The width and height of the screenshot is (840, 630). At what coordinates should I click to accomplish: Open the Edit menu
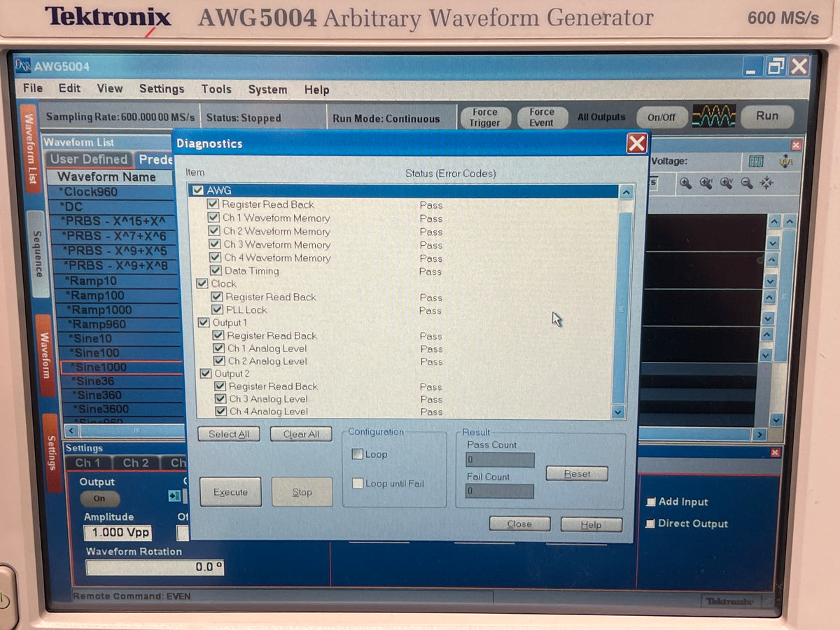pyautogui.click(x=69, y=88)
